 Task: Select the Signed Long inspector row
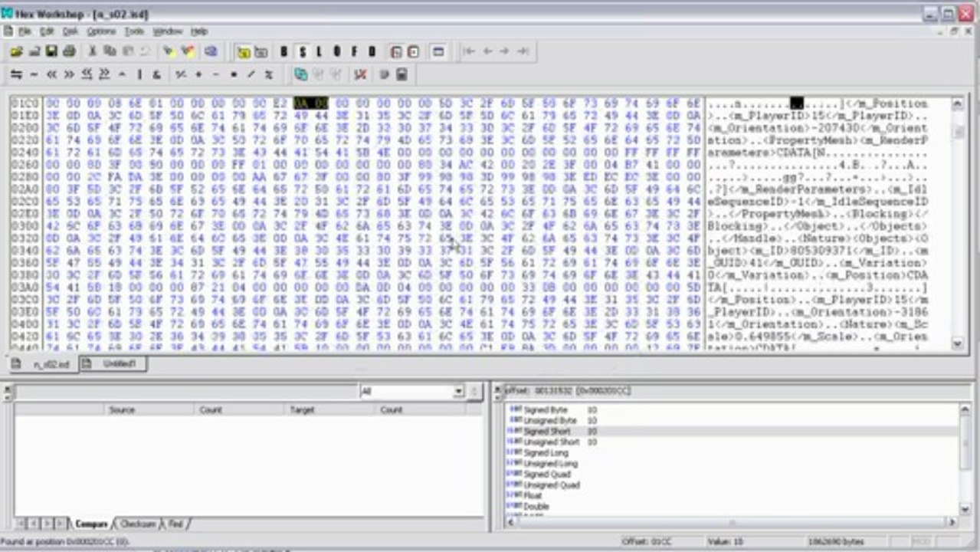click(x=732, y=453)
